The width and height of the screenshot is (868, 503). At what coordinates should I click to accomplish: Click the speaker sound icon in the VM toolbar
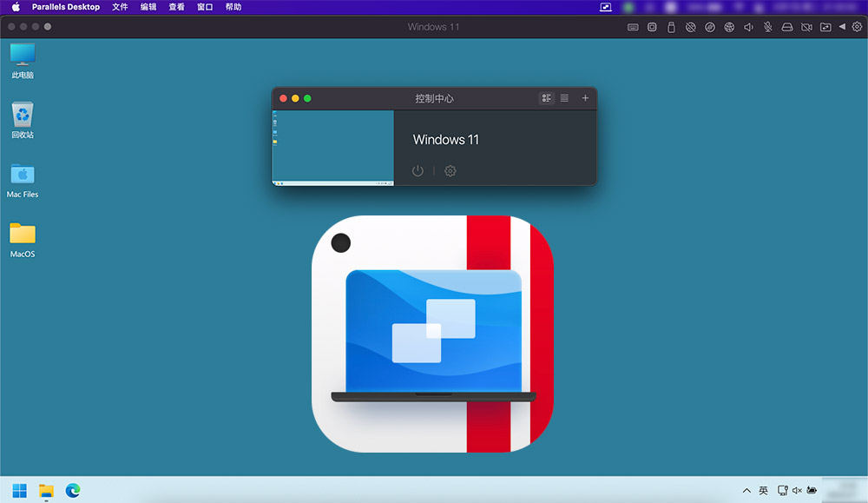tap(748, 27)
